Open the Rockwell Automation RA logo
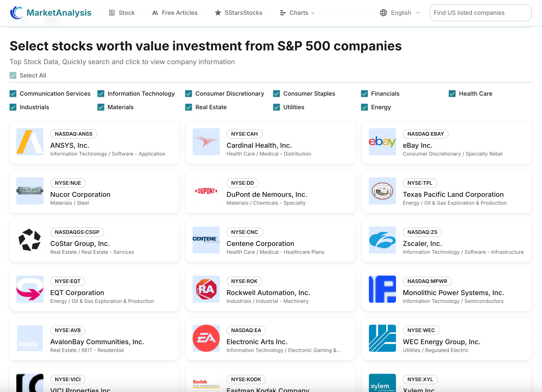 [206, 289]
